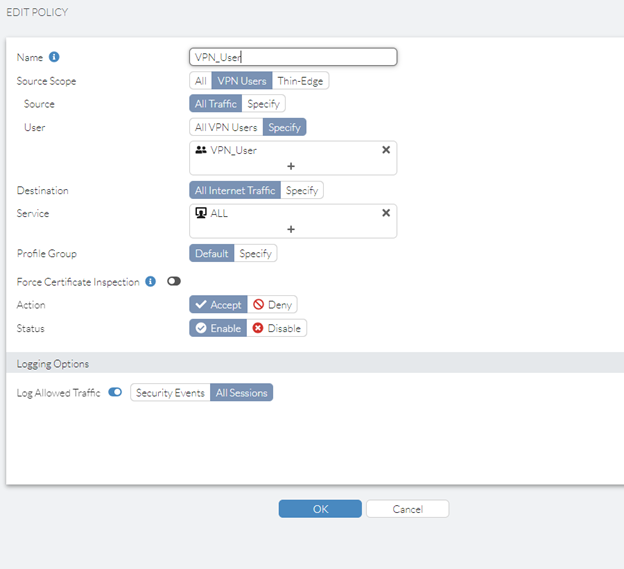Screen dimensions: 624x569
Task: Add a service using the plus icon
Action: (291, 229)
